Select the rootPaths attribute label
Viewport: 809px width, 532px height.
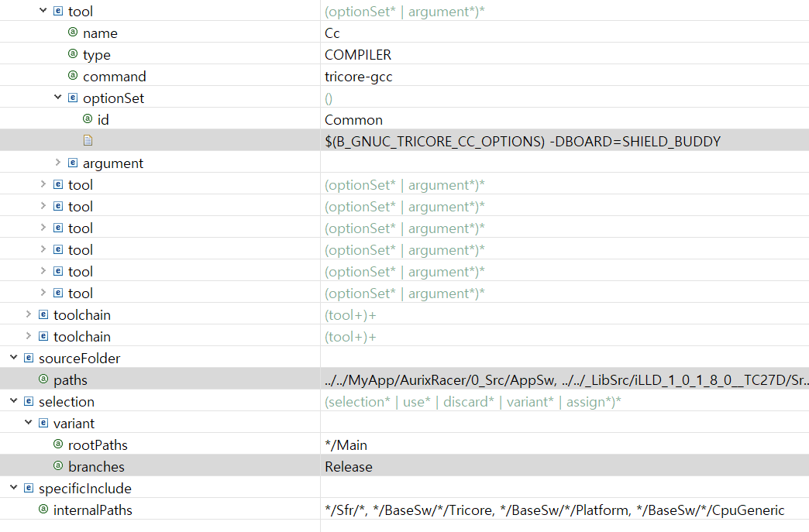[98, 444]
